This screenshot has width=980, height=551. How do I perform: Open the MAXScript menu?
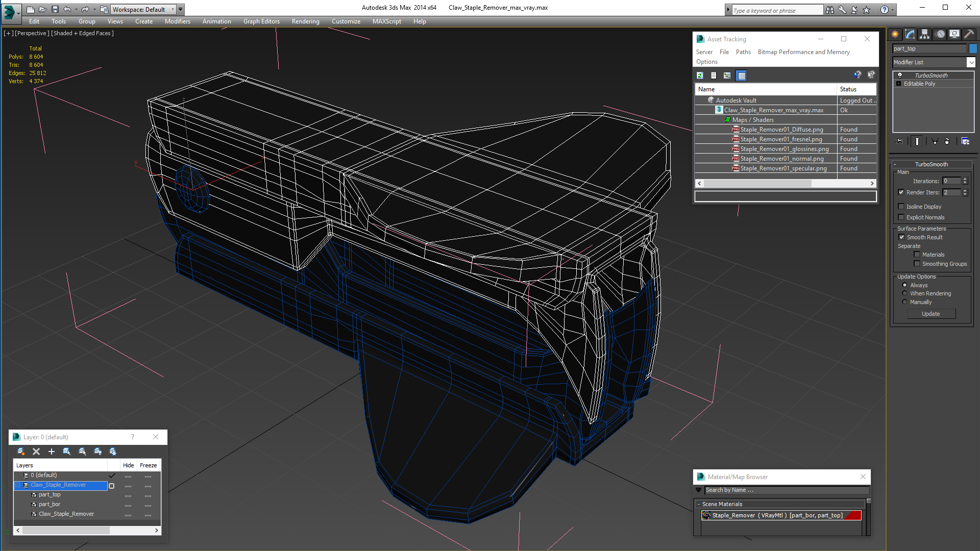click(x=386, y=21)
